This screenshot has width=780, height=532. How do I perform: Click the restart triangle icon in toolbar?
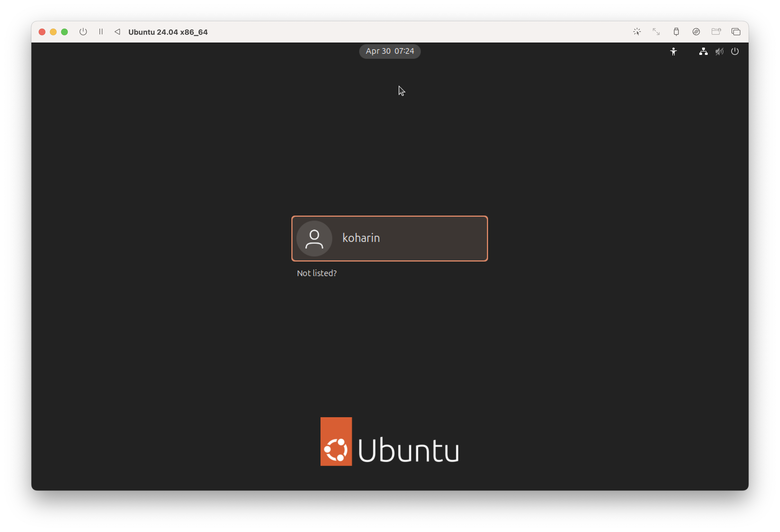click(x=117, y=32)
